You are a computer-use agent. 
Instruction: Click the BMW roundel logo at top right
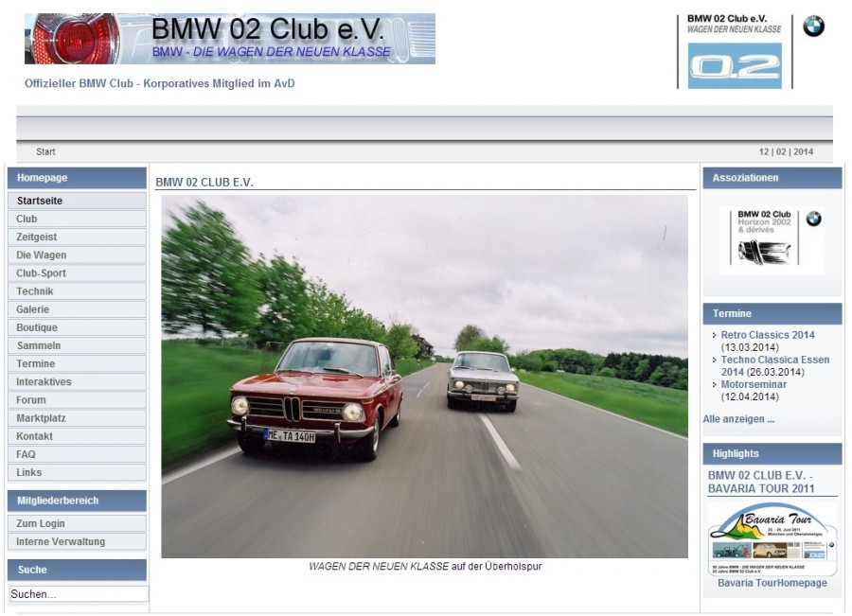click(813, 26)
